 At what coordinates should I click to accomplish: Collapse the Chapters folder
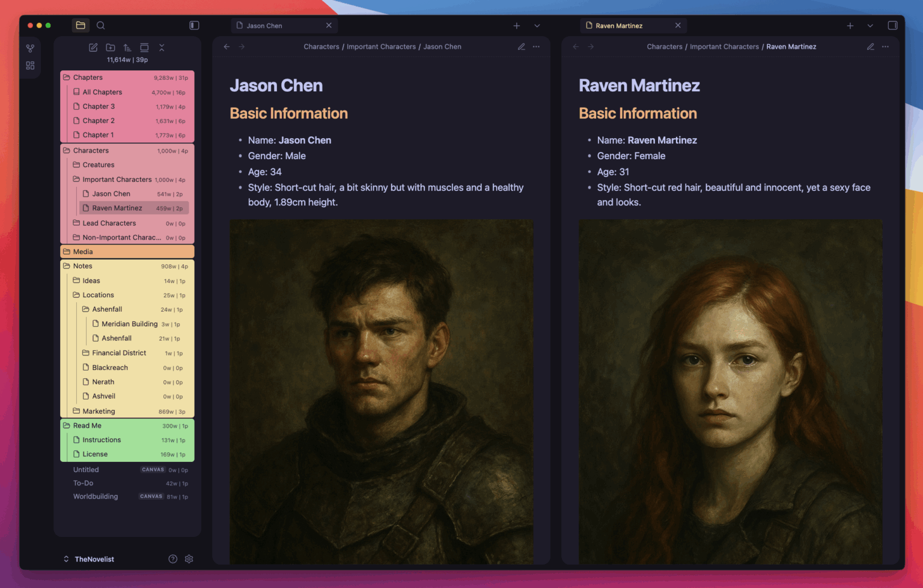coord(88,77)
